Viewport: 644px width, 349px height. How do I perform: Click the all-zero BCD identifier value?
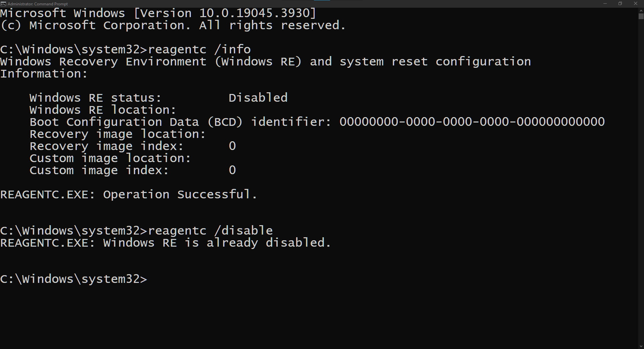click(x=472, y=122)
